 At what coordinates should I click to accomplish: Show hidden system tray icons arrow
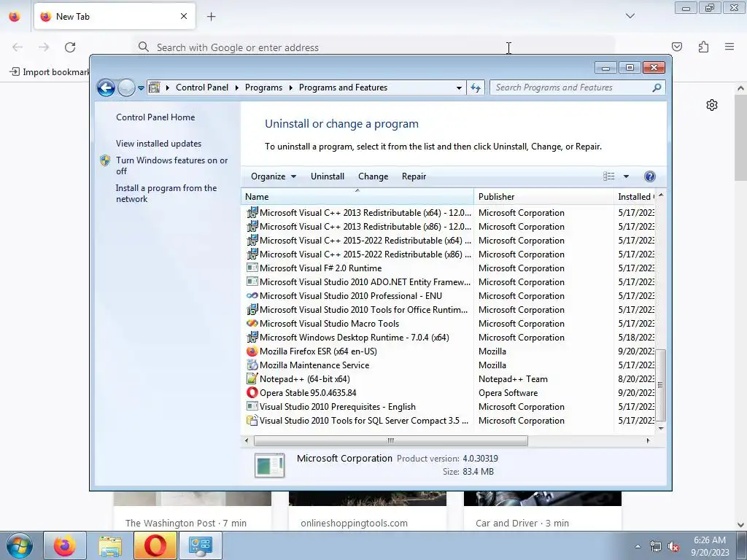pyautogui.click(x=638, y=546)
